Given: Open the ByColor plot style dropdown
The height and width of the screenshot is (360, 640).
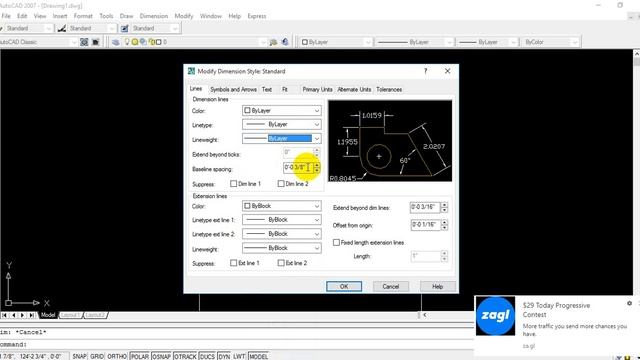Looking at the screenshot, I should pos(550,42).
